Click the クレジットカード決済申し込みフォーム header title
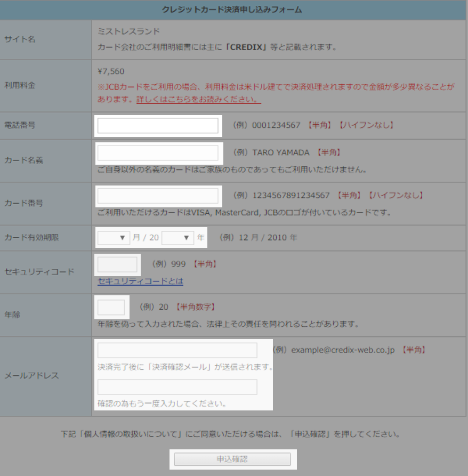 (x=232, y=10)
